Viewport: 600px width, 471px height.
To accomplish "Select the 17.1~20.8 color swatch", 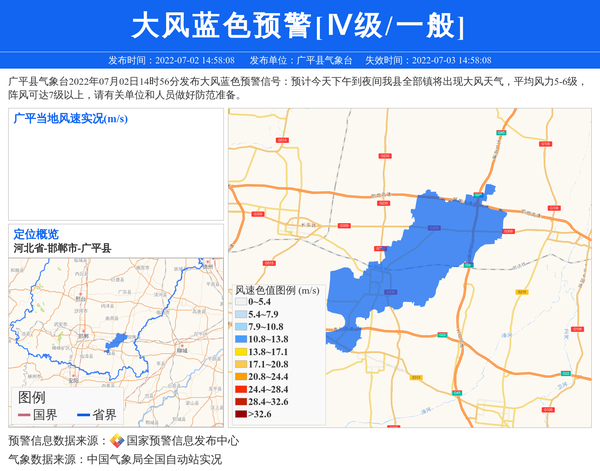I will 241,364.
